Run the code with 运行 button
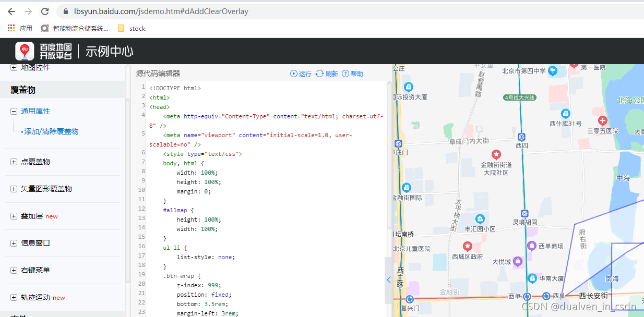Viewport: 644px width, 317px height. (x=301, y=74)
